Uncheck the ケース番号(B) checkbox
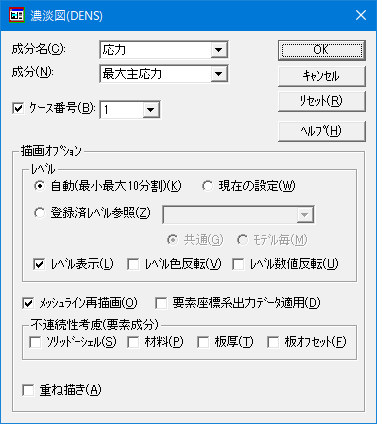377x424 pixels. point(18,108)
